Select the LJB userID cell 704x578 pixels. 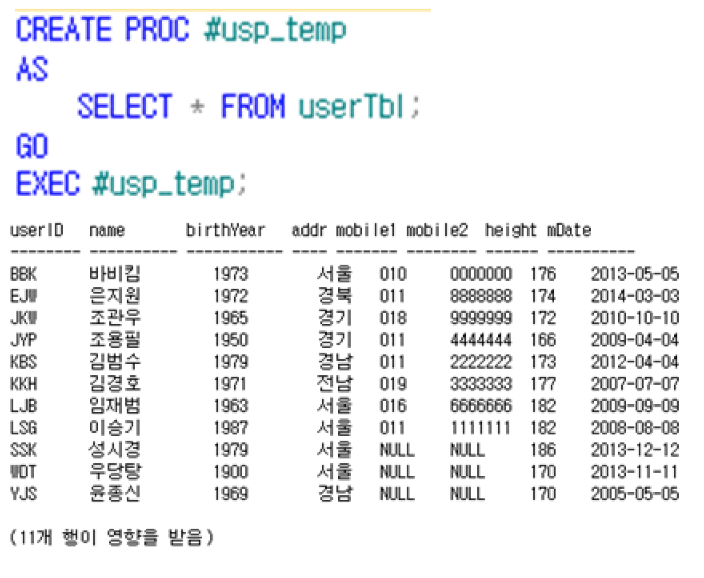[x=23, y=406]
